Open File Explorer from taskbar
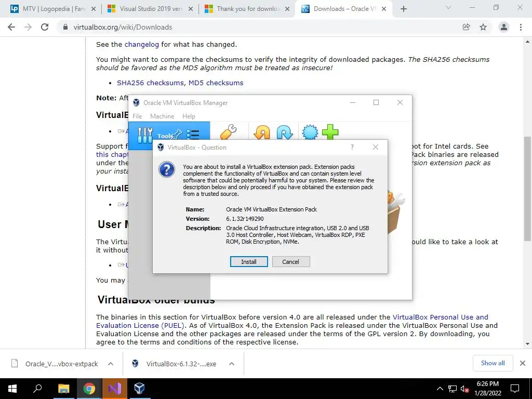Screen dimensions: 532x399 [x=63, y=389]
